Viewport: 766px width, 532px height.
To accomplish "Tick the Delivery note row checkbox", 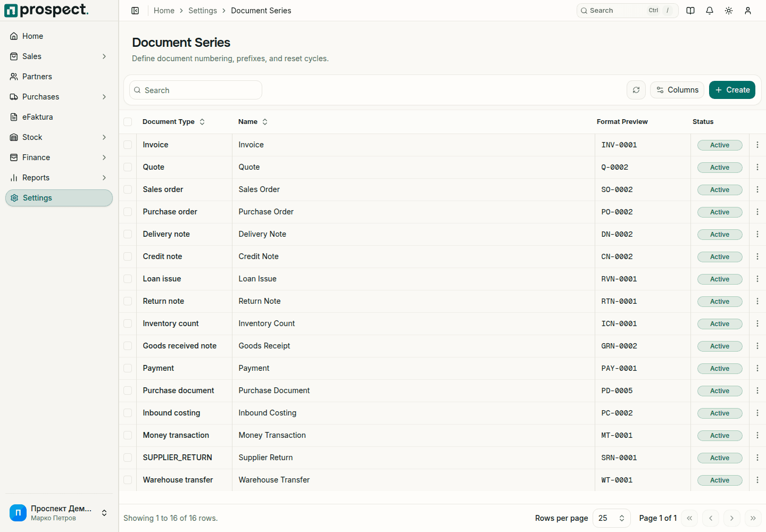I will coord(128,234).
